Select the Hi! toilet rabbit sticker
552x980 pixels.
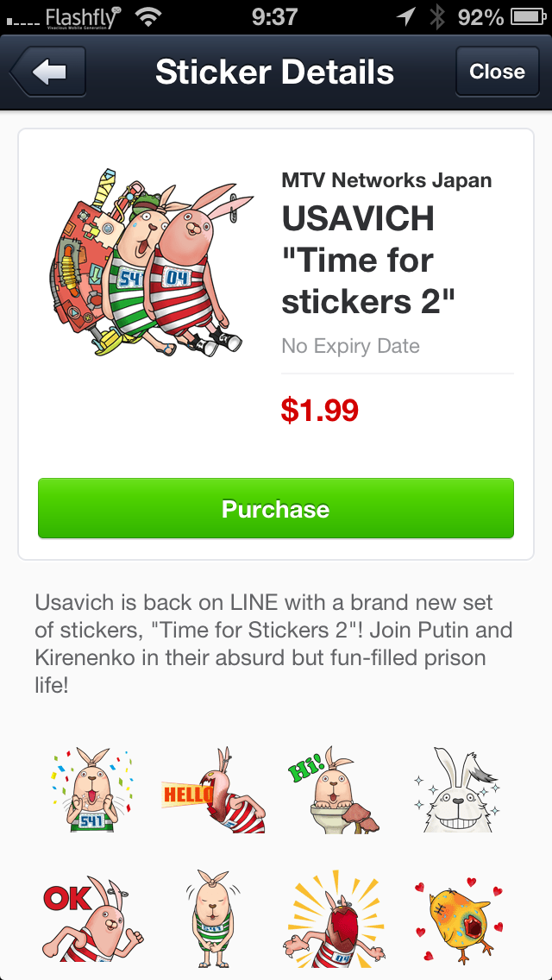pyautogui.click(x=333, y=790)
